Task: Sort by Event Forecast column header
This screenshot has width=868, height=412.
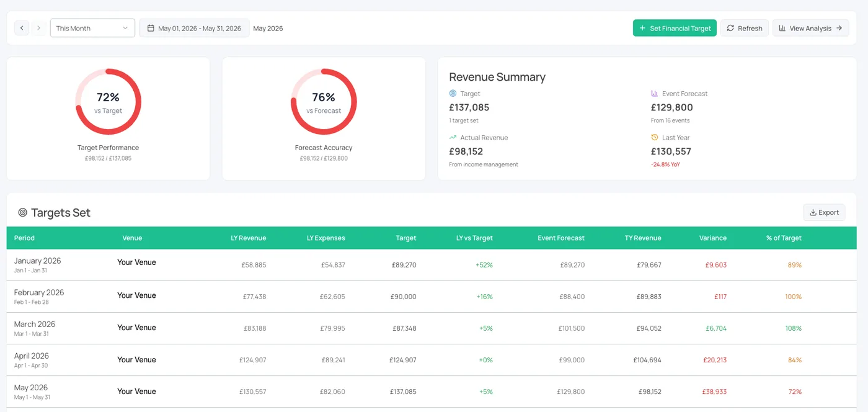Action: tap(561, 238)
